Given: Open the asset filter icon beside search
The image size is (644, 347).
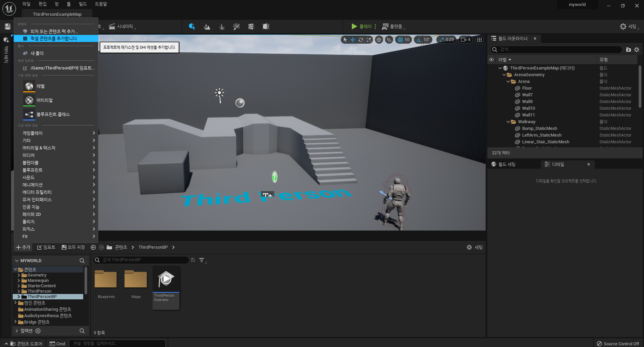Looking at the screenshot, I should pyautogui.click(x=202, y=260).
